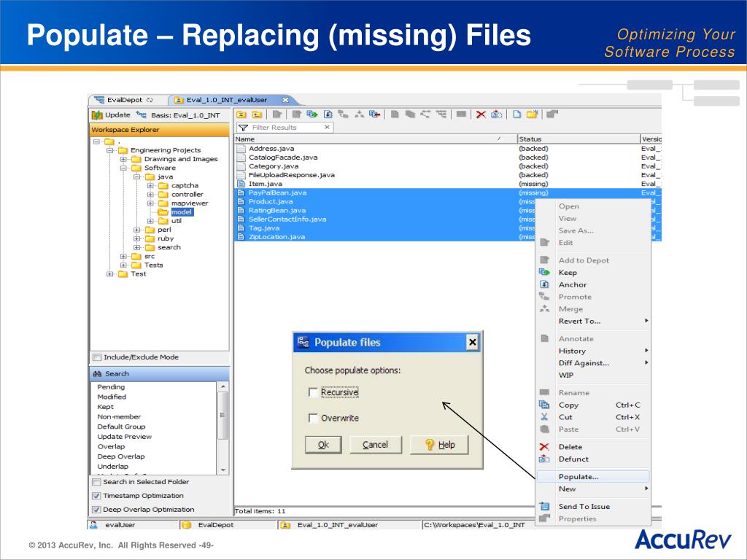
Task: Click the Help button in dialog
Action: pyautogui.click(x=439, y=445)
